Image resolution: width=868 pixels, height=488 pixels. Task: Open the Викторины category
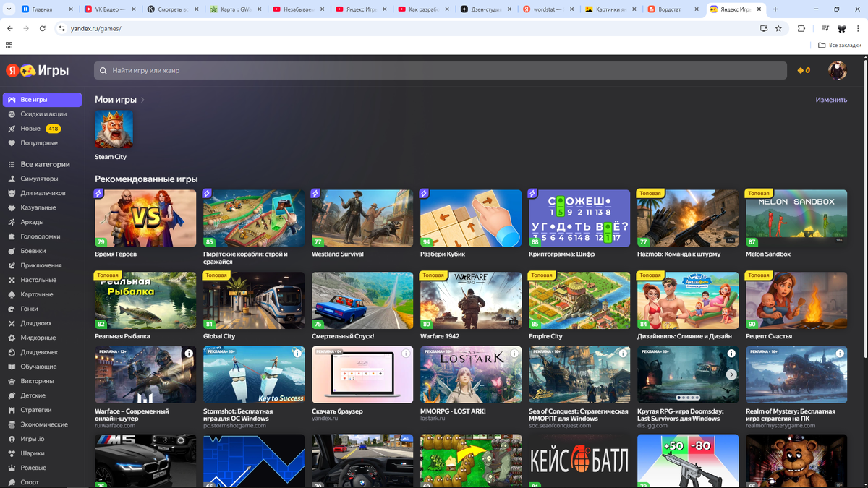(x=37, y=381)
